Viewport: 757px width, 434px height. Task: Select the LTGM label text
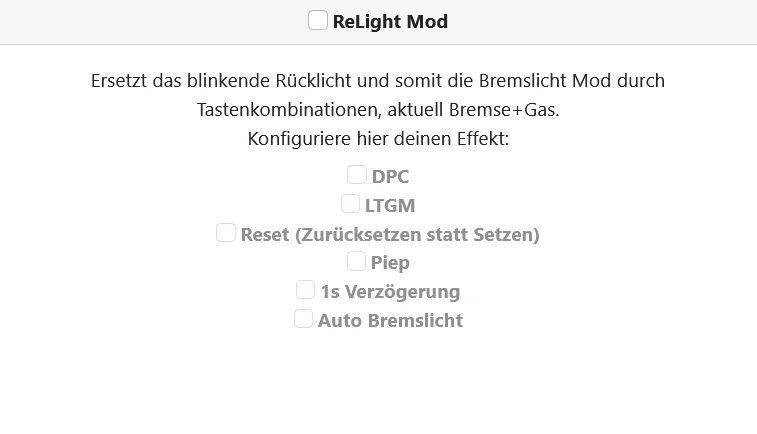tap(390, 206)
